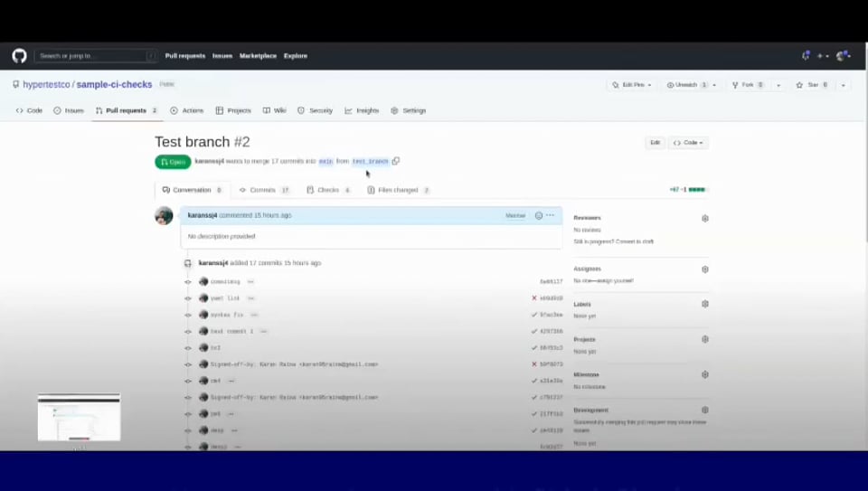Image resolution: width=868 pixels, height=491 pixels.
Task: Open the comment three-dot options menu
Action: pos(551,215)
